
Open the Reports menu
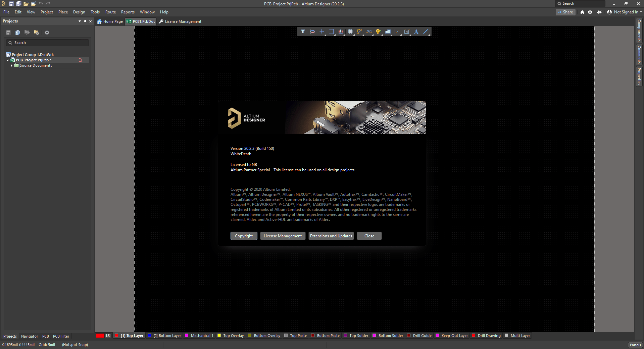128,12
